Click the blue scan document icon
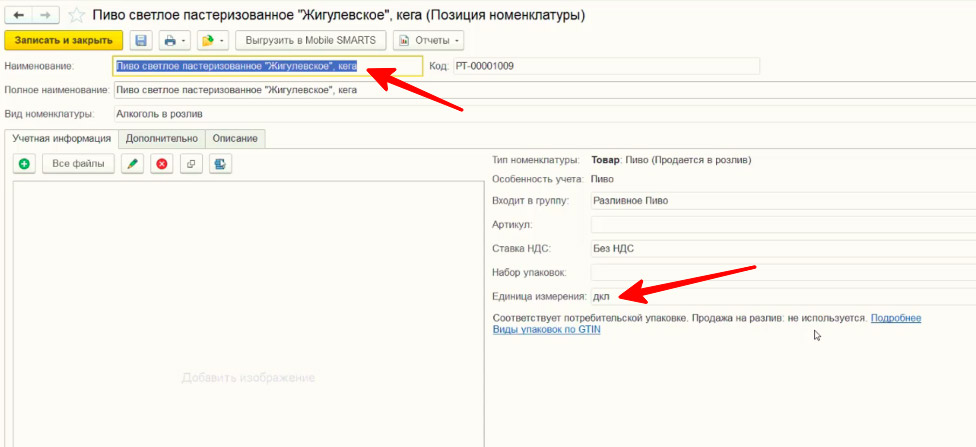This screenshot has width=976, height=447. coord(220,164)
